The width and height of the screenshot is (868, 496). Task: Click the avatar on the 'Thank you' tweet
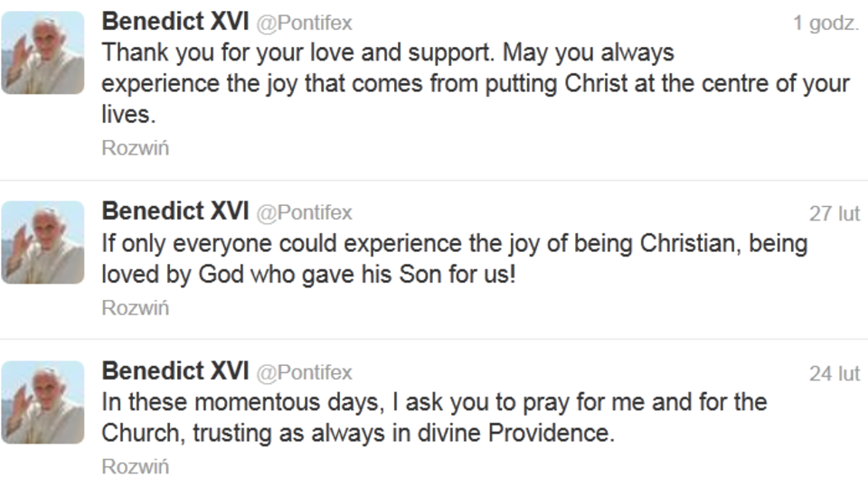click(x=42, y=53)
